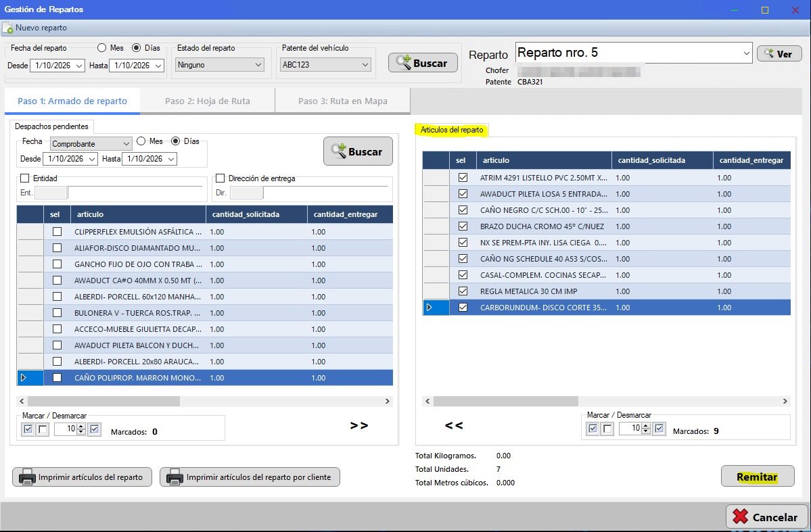This screenshot has width=811, height=532.
Task: Mark all rows in Despachos pendientes
Action: [28, 429]
